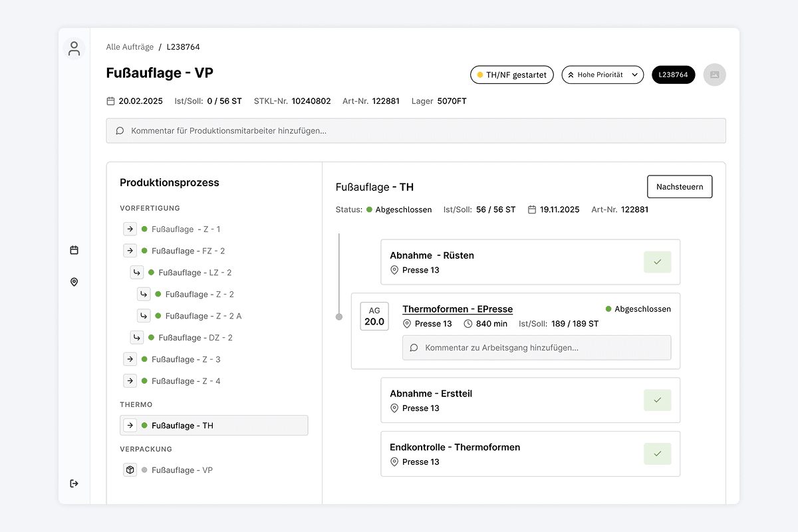
Task: Click sub-arrow icon beside Fußauflage - DZ - 2
Action: [x=136, y=338]
